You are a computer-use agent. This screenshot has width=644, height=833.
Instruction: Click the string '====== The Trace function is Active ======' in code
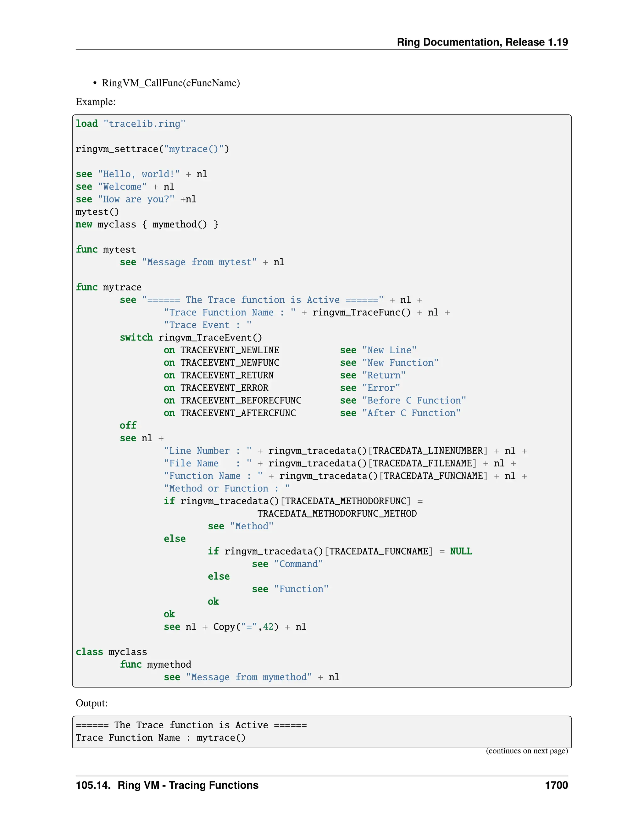(263, 300)
